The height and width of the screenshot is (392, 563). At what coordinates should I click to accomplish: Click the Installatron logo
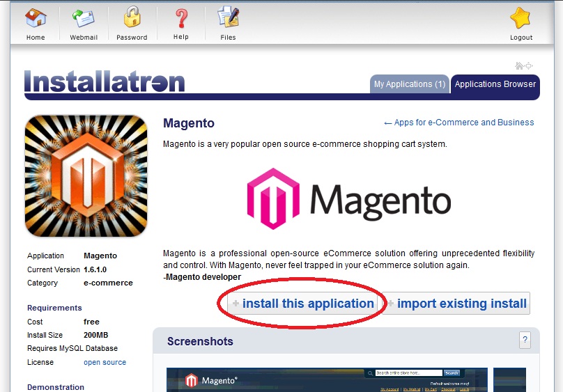click(x=105, y=81)
